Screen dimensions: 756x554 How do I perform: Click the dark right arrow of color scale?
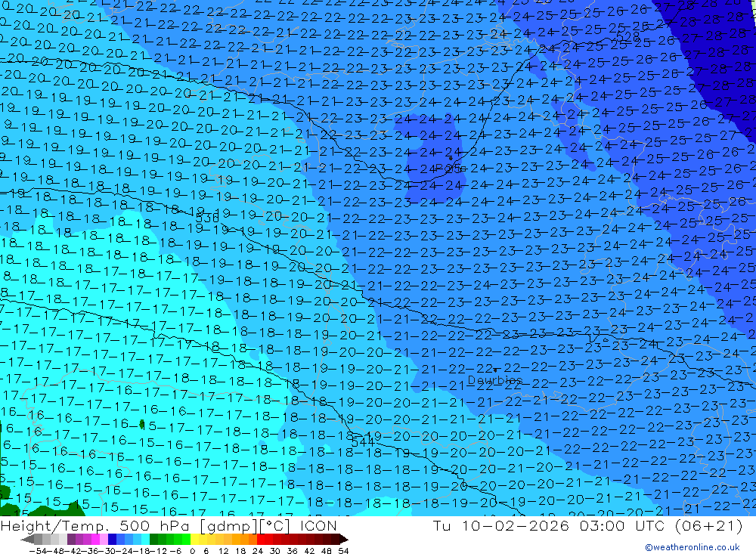coord(343,539)
